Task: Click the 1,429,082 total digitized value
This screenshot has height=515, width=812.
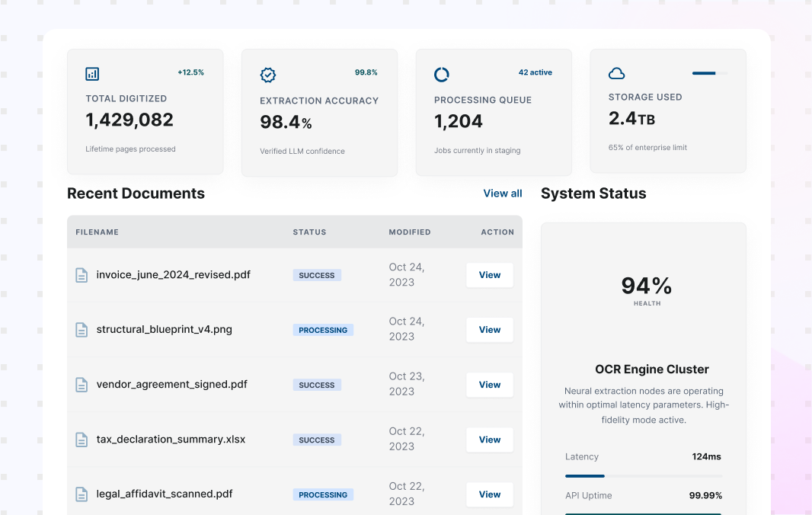Action: coord(129,120)
